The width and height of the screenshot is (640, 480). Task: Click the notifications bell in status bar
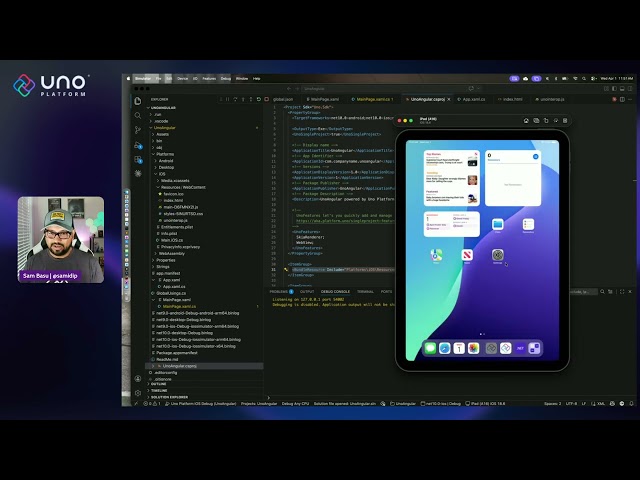[631, 403]
